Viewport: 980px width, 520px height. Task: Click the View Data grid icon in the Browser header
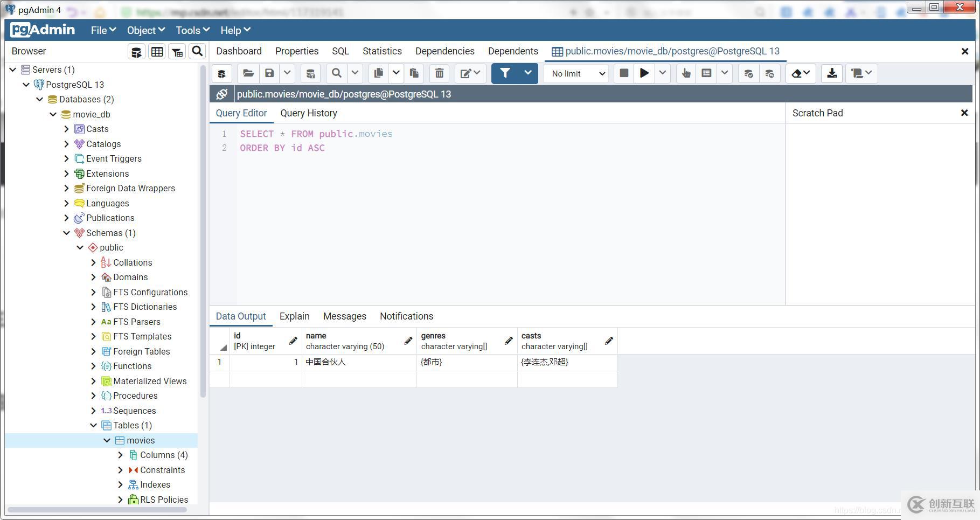point(157,52)
